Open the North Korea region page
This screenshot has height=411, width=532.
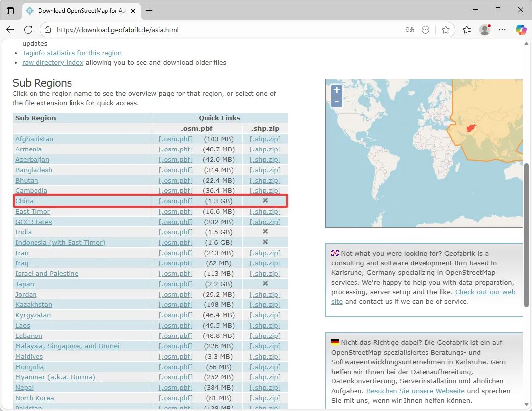click(x=35, y=398)
